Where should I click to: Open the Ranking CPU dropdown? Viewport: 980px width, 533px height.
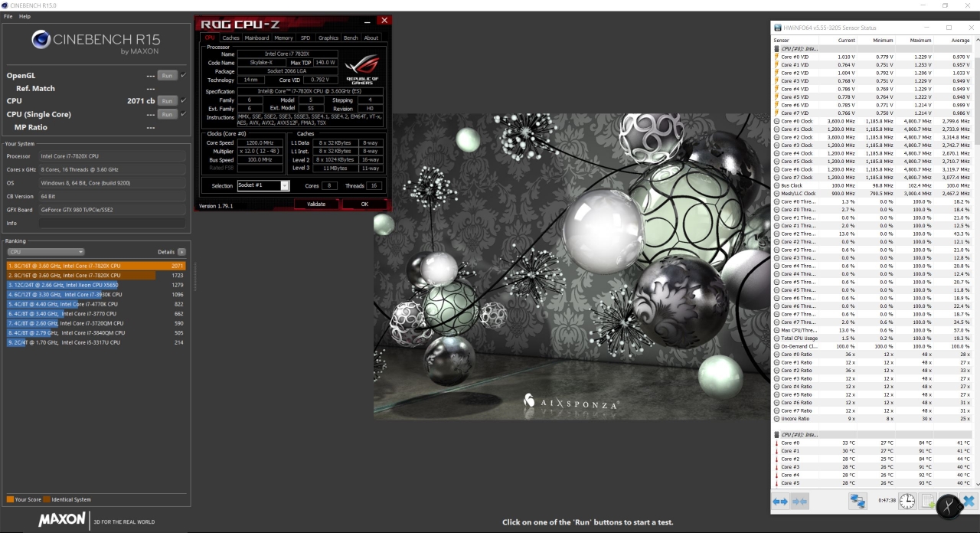click(x=46, y=252)
